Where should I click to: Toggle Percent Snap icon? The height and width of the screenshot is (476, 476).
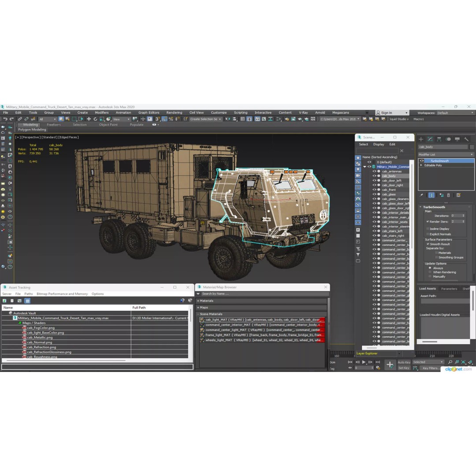(x=171, y=119)
